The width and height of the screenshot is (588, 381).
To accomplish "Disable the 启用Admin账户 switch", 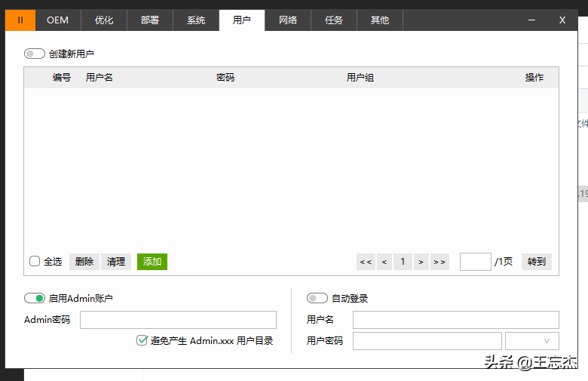I will 35,299.
